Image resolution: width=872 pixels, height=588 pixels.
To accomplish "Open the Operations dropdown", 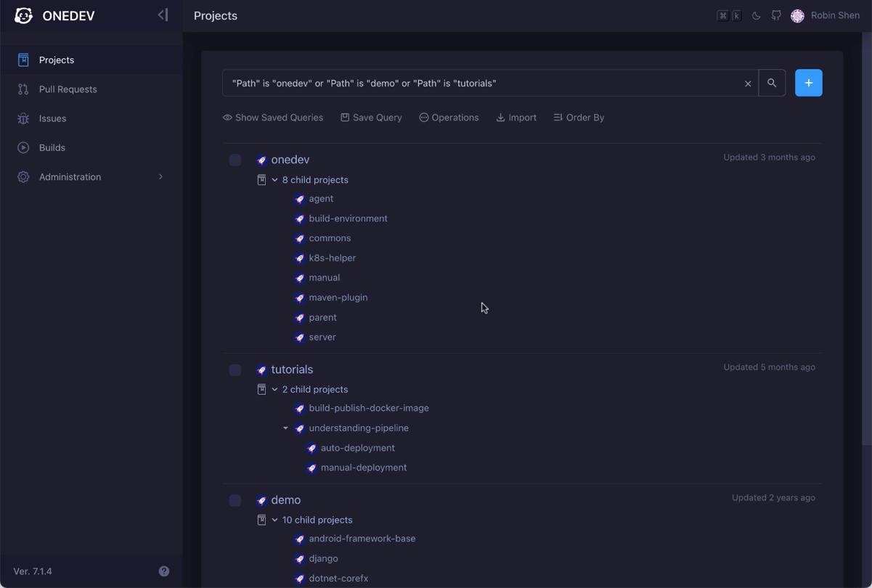I will [x=449, y=118].
